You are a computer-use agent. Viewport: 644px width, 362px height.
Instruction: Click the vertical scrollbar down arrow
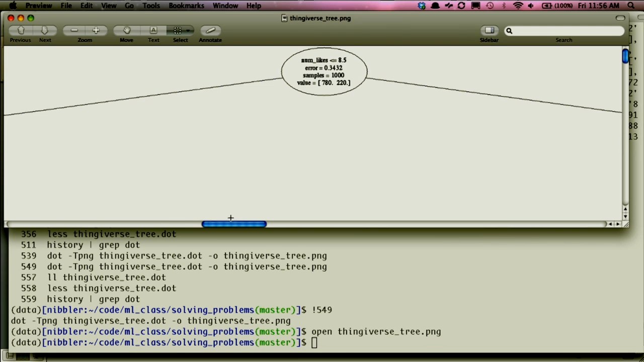[625, 217]
